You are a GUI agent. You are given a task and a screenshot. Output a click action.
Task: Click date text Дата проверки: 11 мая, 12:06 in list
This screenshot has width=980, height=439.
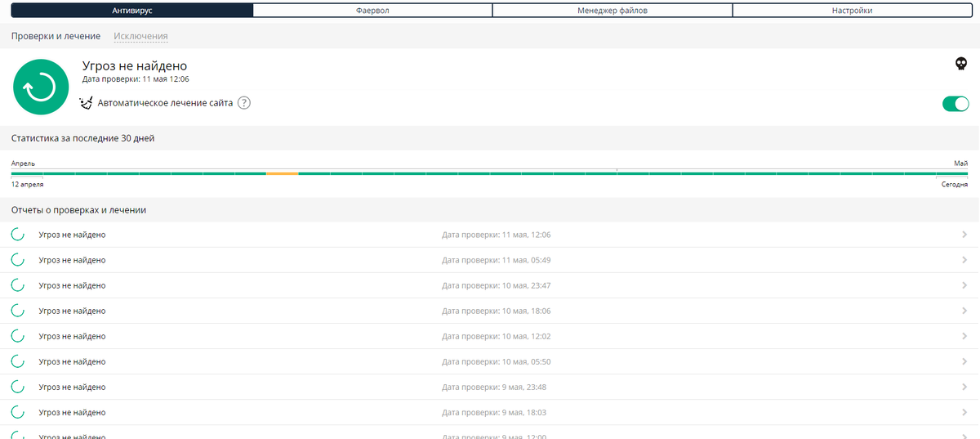(x=497, y=235)
